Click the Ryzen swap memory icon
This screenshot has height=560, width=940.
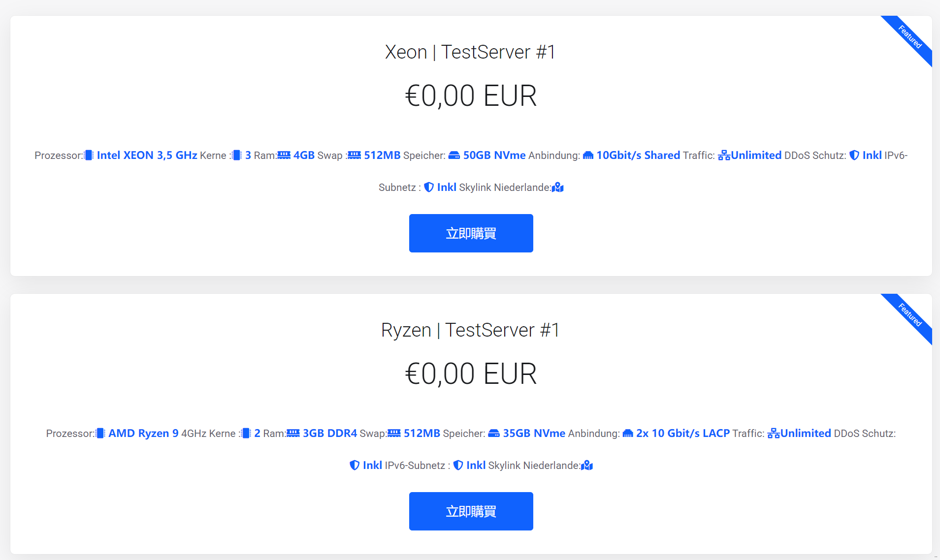click(x=394, y=434)
